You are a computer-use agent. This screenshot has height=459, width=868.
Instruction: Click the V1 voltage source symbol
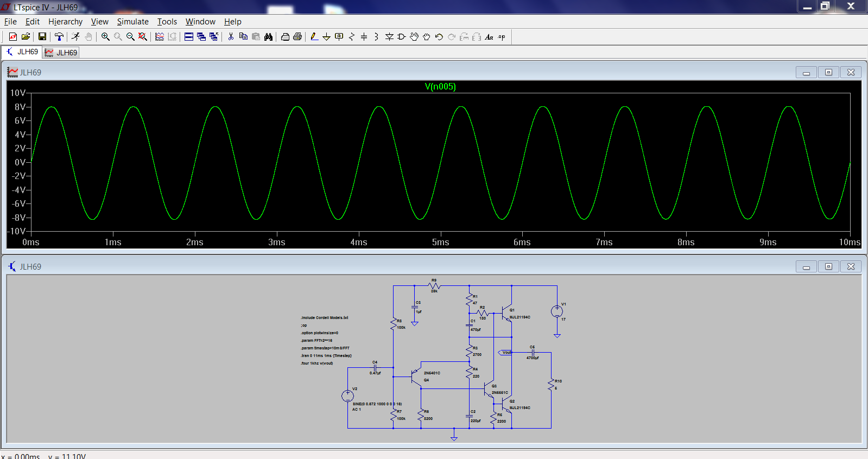click(x=557, y=311)
